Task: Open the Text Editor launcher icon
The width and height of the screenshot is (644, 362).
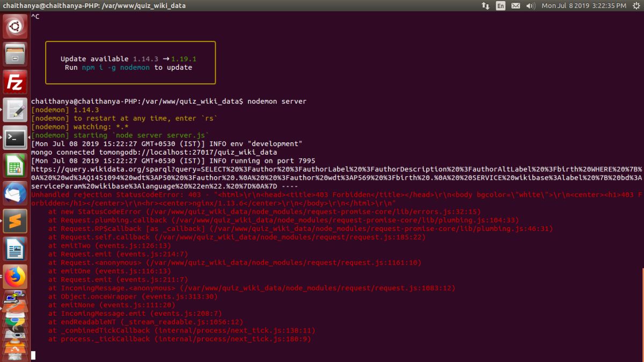Action: click(x=15, y=110)
